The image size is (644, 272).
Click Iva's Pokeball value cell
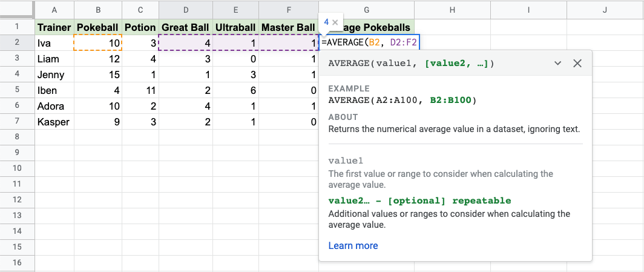(x=97, y=43)
